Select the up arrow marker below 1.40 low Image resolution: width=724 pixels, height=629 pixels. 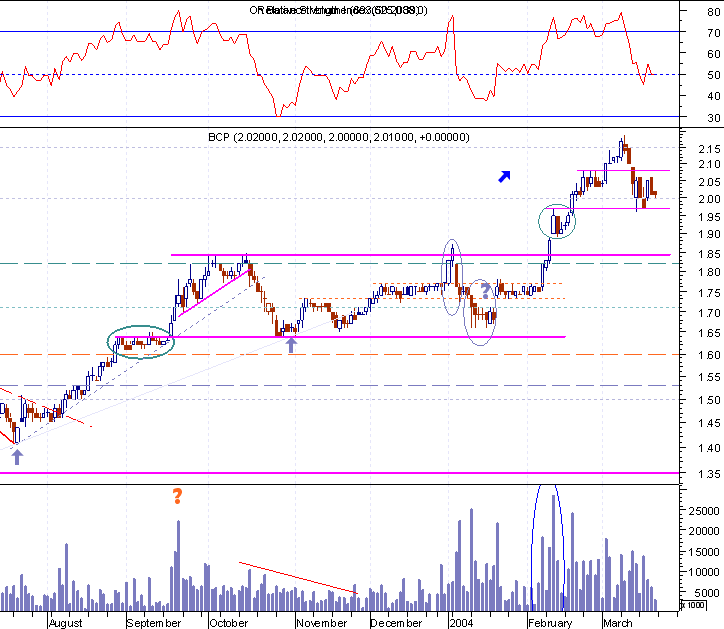tap(17, 457)
